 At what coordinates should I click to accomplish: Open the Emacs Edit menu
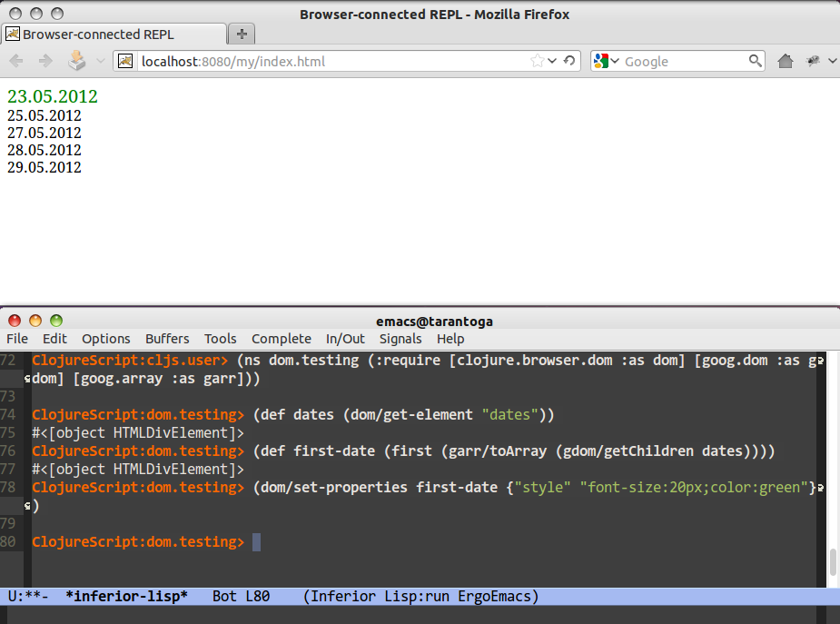(x=54, y=339)
